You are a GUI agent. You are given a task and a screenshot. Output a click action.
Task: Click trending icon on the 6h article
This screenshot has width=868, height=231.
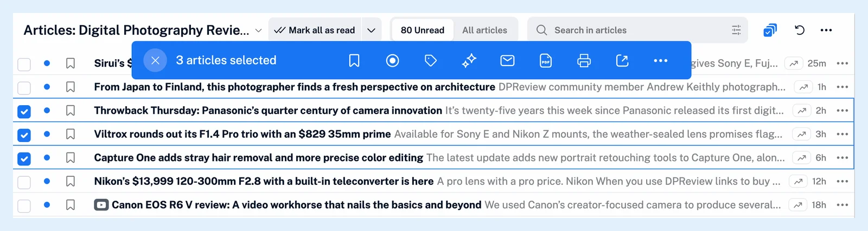click(x=801, y=158)
